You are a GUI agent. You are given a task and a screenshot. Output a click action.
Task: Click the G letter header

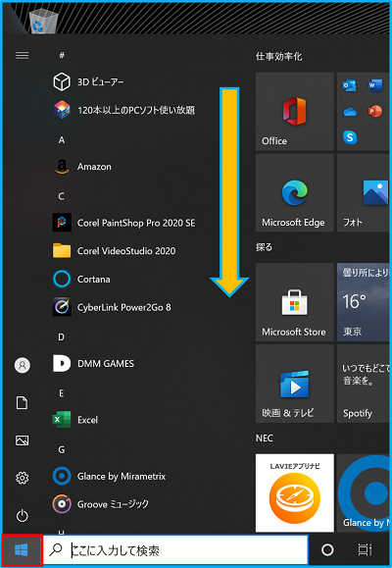click(62, 449)
